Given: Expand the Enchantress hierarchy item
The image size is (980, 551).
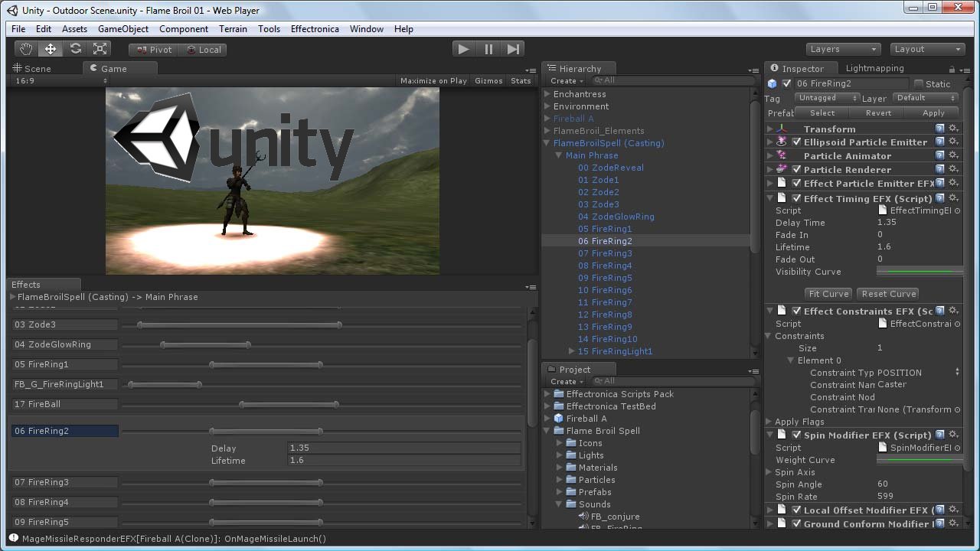Looking at the screenshot, I should [x=547, y=94].
